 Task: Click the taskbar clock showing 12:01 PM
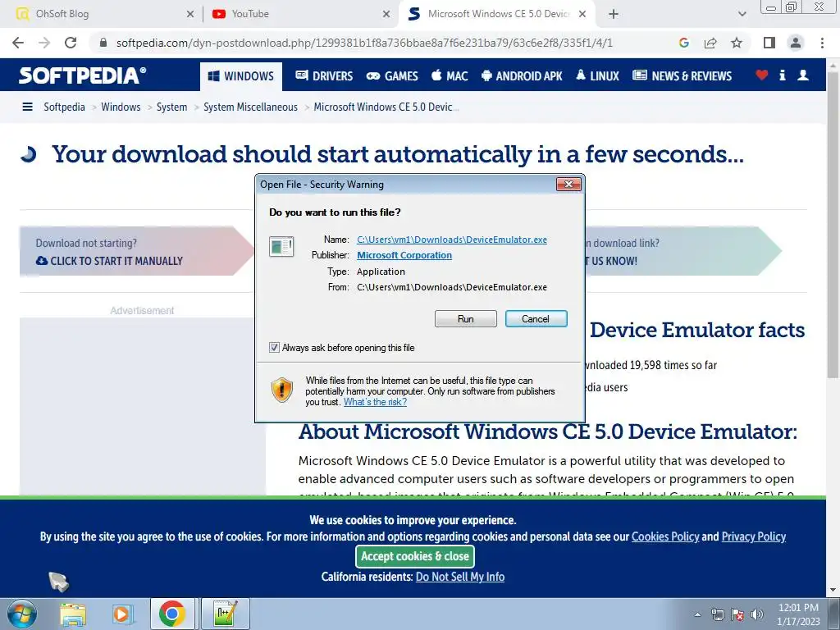[x=798, y=614]
